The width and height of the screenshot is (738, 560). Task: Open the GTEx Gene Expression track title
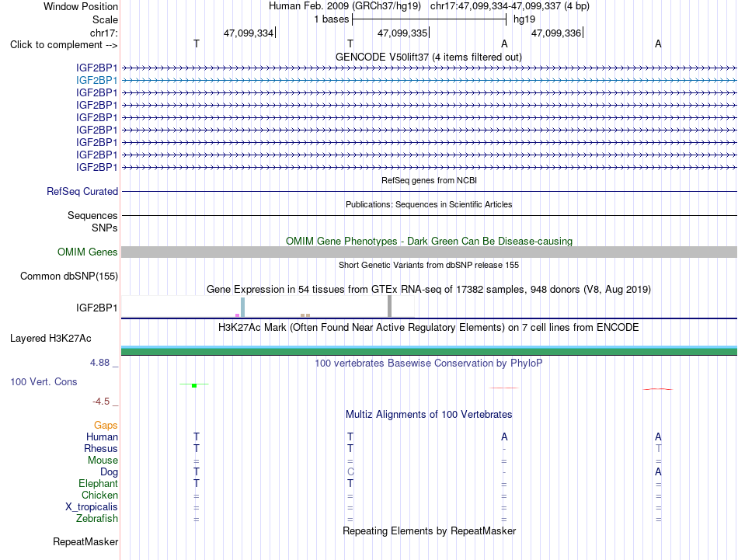click(428, 290)
